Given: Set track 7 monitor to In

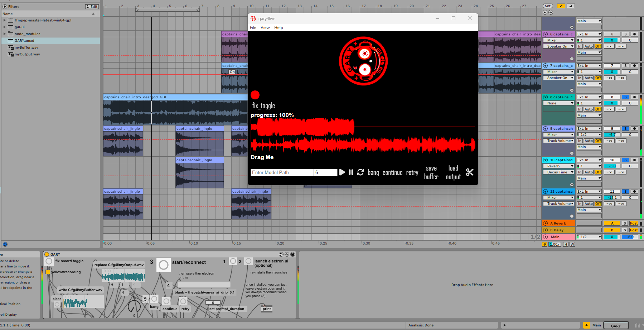Looking at the screenshot, I should point(580,78).
